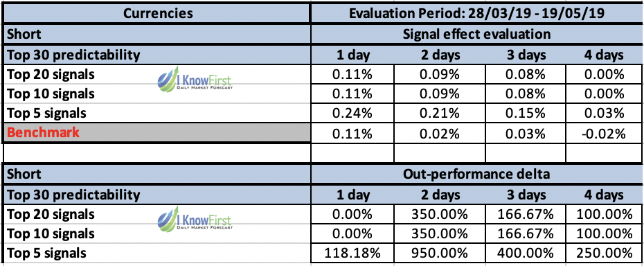Click the Top 5 signals 0.15% cell

pos(526,113)
